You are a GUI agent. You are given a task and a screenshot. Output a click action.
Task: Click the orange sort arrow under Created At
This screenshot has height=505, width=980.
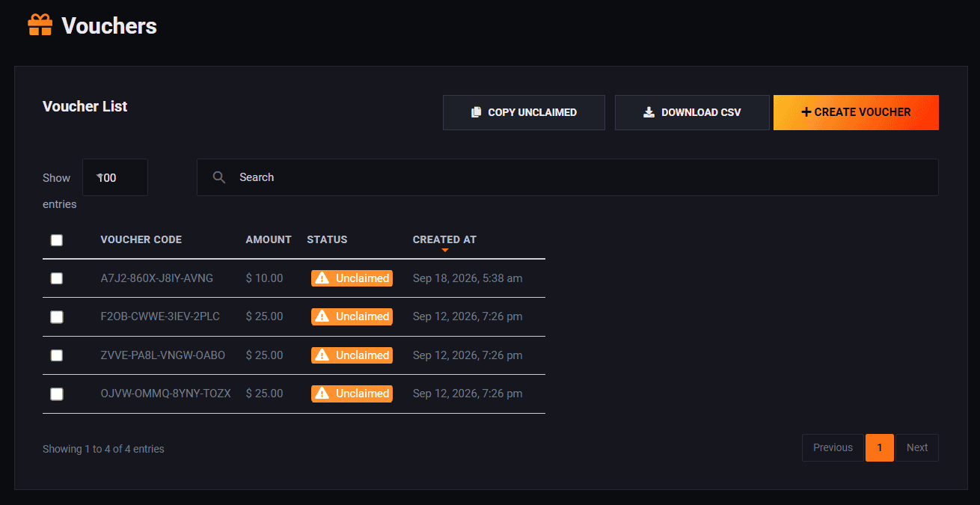click(445, 250)
